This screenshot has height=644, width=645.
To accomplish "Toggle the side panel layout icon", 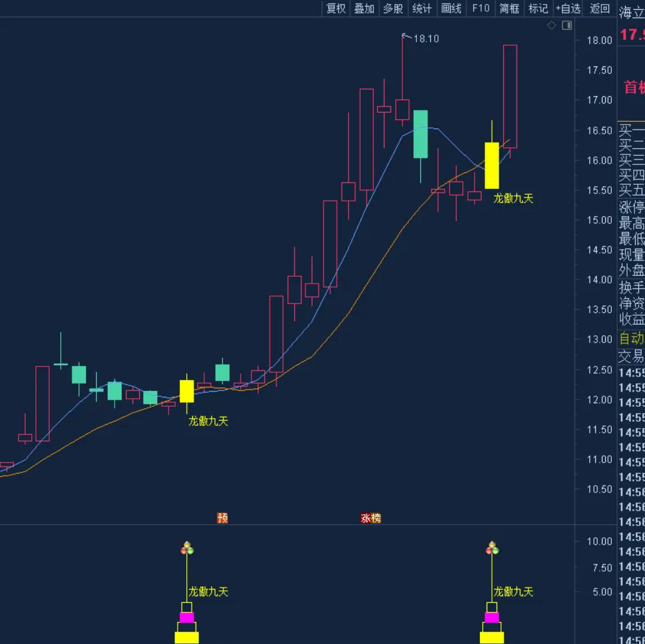I will [567, 25].
